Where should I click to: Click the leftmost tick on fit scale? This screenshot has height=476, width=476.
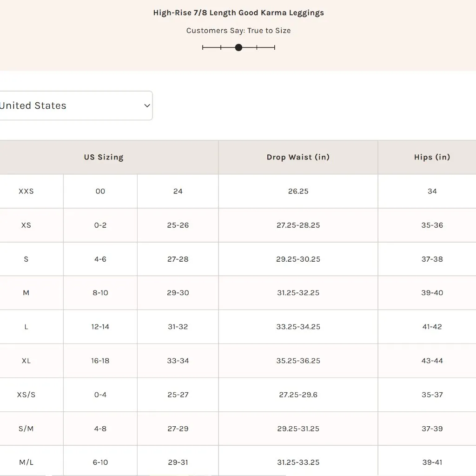(x=203, y=47)
